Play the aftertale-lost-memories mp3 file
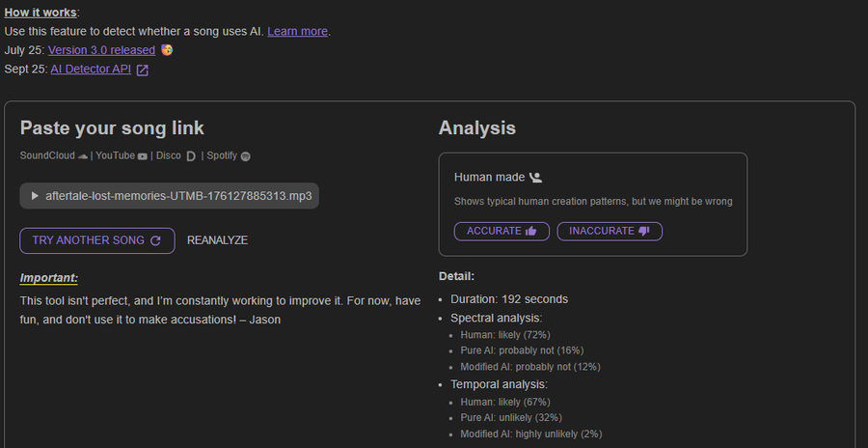The width and height of the screenshot is (868, 448). click(x=36, y=195)
